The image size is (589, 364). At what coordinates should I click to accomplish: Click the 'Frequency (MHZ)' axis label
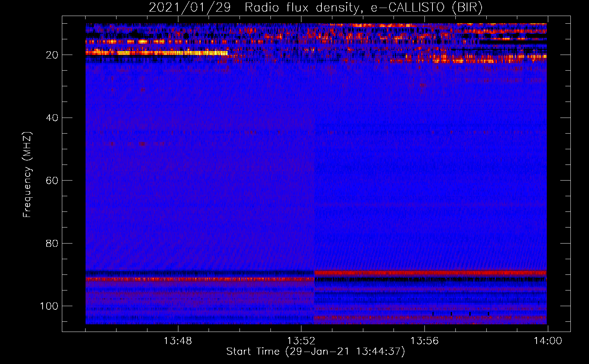(27, 175)
